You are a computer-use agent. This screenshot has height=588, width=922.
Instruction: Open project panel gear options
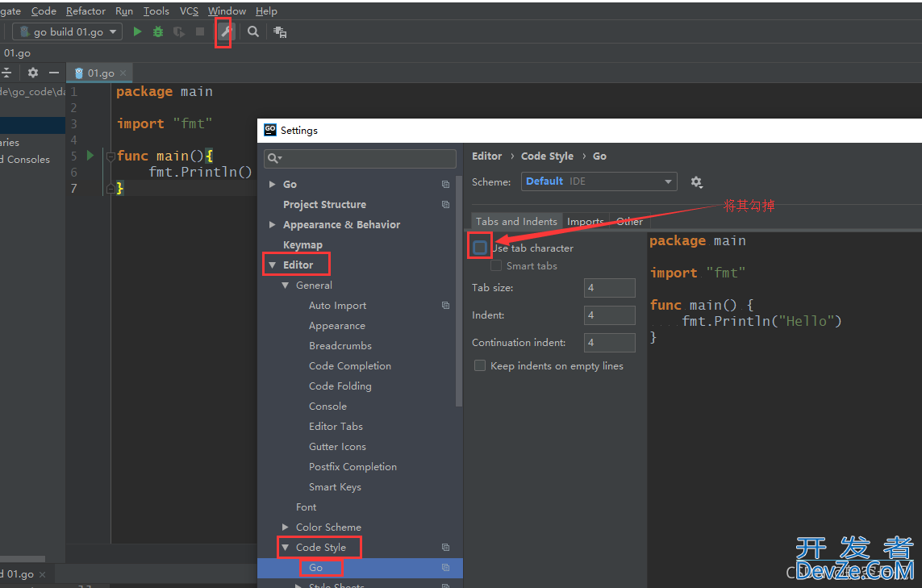click(33, 73)
